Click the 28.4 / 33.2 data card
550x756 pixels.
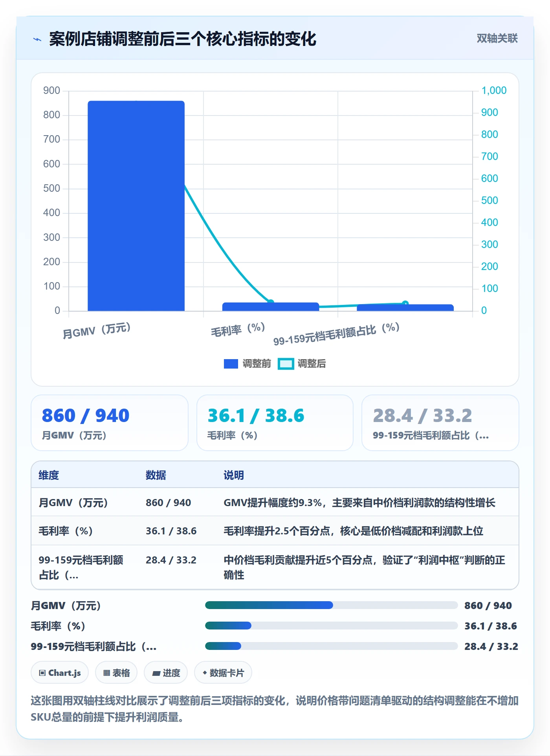pyautogui.click(x=440, y=423)
